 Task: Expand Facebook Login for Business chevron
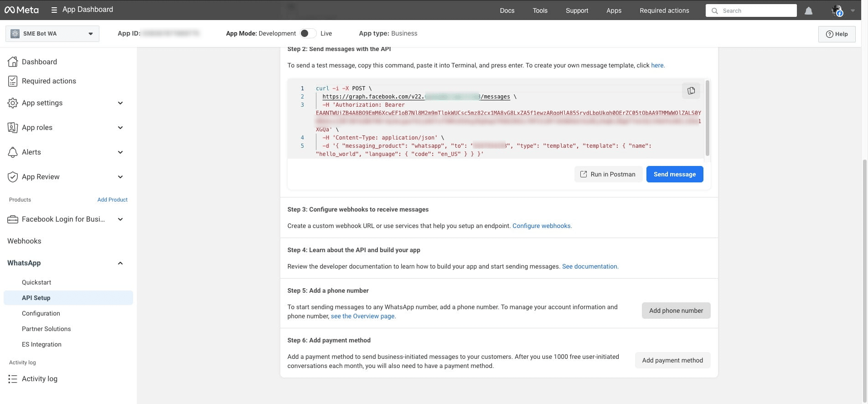coord(120,219)
